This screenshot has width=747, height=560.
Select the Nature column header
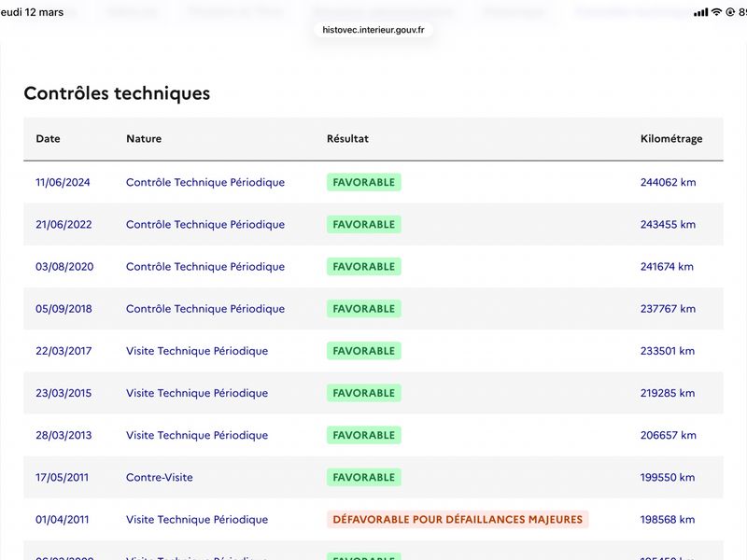(x=144, y=138)
